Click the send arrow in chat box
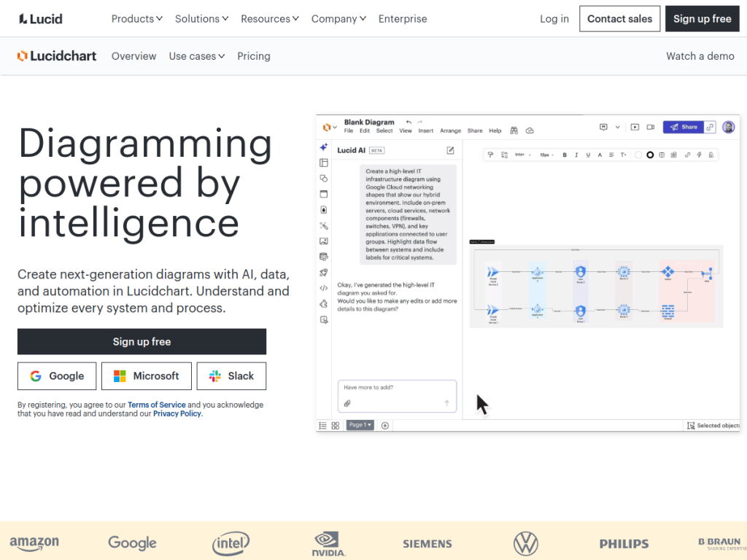Screen dimensions: 747x560 pos(447,403)
